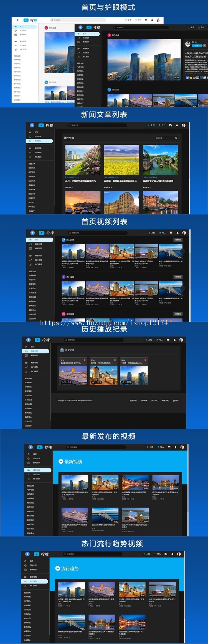This screenshot has width=208, height=644.
Task: Click red 最新视频 section icon on homepage list
Action: click(64, 314)
